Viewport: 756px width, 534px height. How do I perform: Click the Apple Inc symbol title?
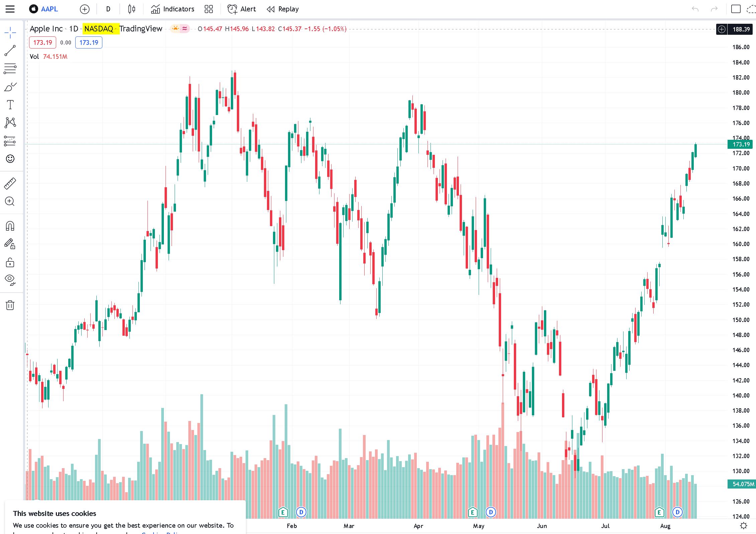click(46, 29)
